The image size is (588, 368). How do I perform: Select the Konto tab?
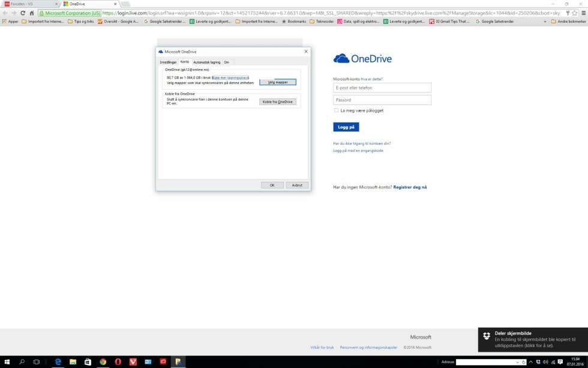point(185,62)
